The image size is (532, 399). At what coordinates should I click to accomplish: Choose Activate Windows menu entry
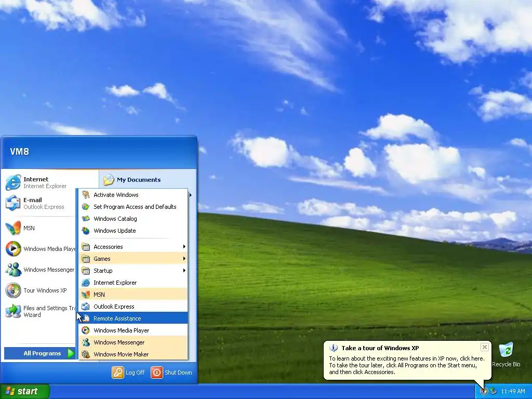133,195
